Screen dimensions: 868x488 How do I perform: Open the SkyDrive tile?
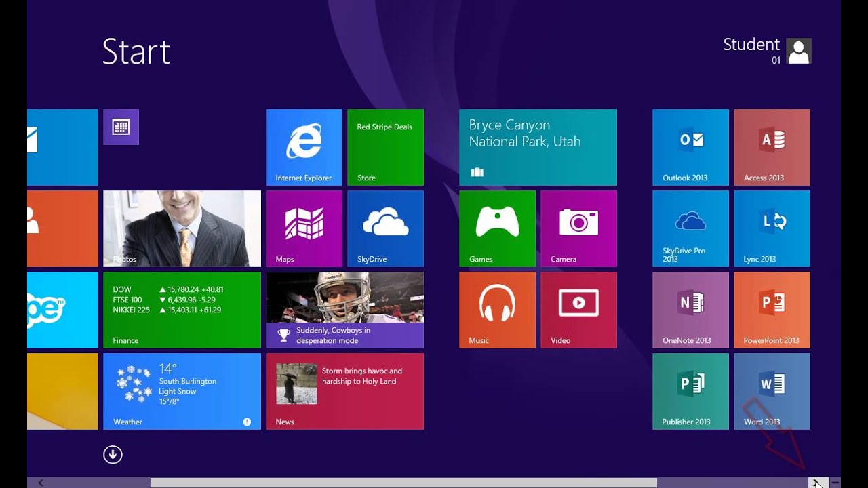[385, 228]
